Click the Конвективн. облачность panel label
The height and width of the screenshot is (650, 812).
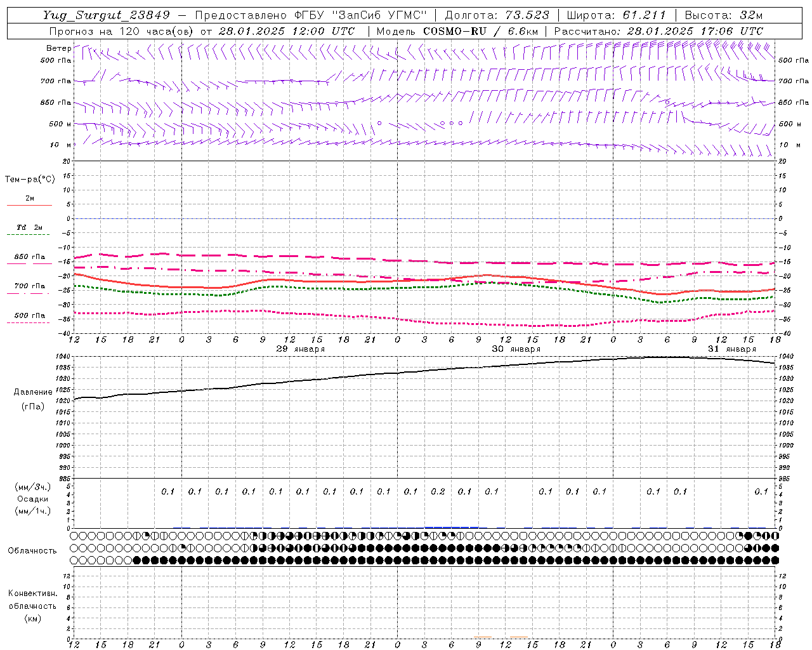(32, 600)
